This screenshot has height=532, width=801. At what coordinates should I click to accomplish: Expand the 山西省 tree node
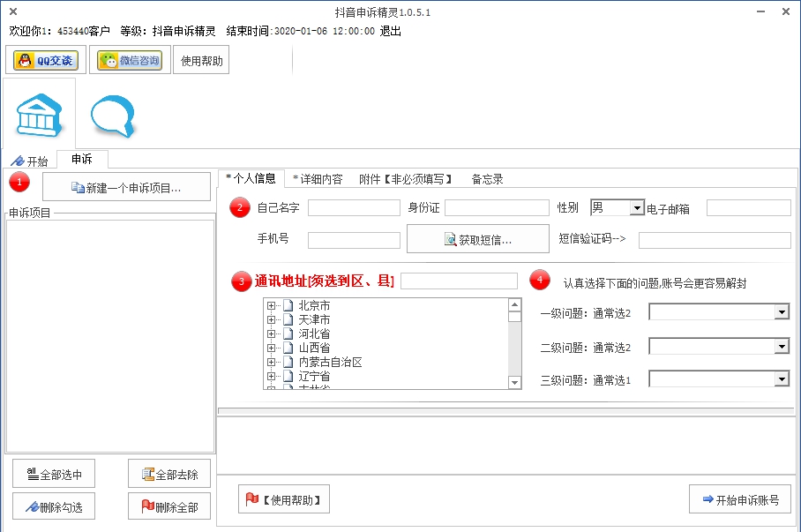tap(271, 348)
